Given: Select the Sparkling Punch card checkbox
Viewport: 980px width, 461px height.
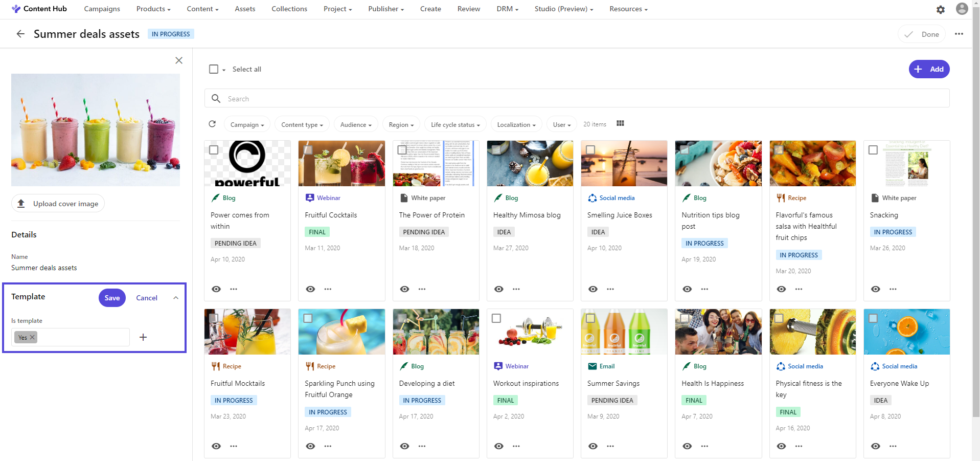Looking at the screenshot, I should tap(308, 318).
